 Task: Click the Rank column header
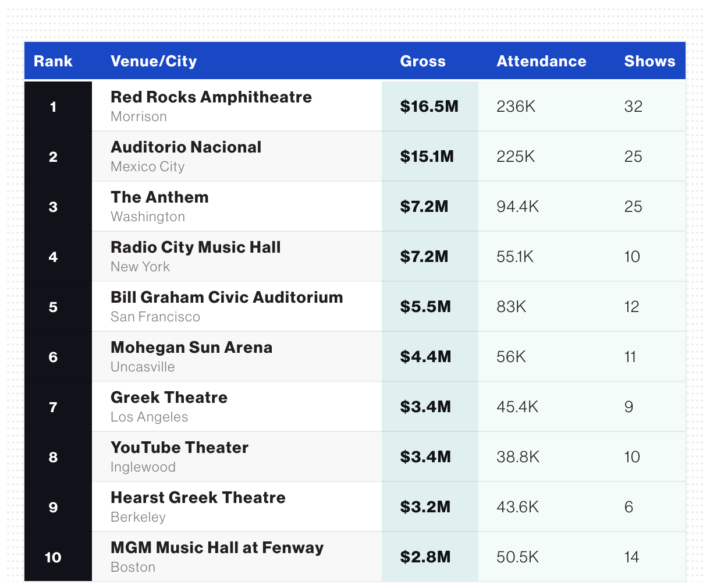[53, 61]
